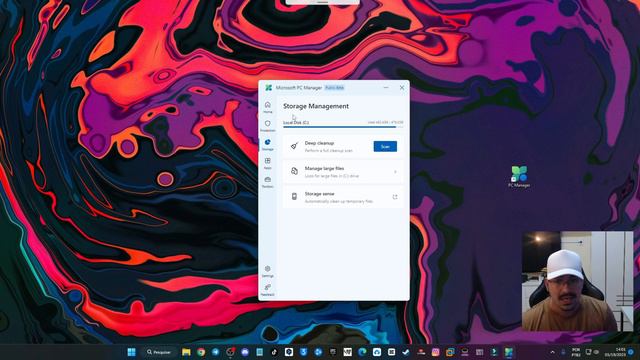Screen dimensions: 640x360
Task: Click the Local Disk (C:) usage bar
Action: (343, 127)
